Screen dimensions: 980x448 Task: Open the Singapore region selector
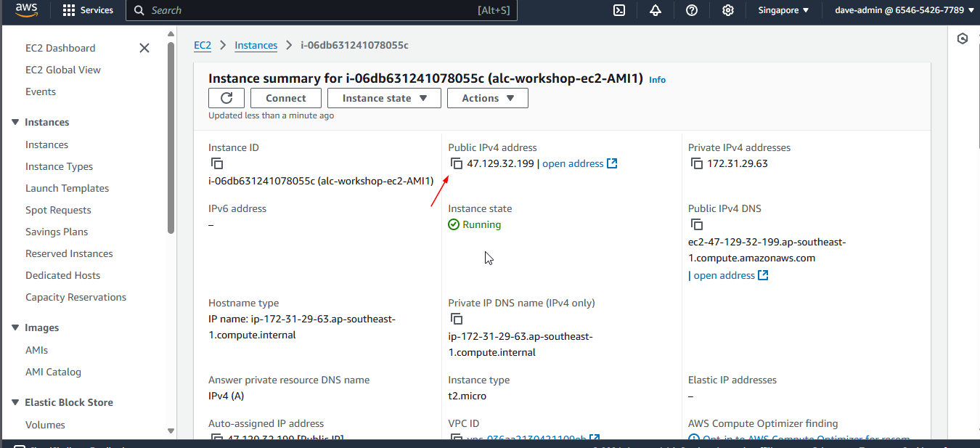click(783, 10)
